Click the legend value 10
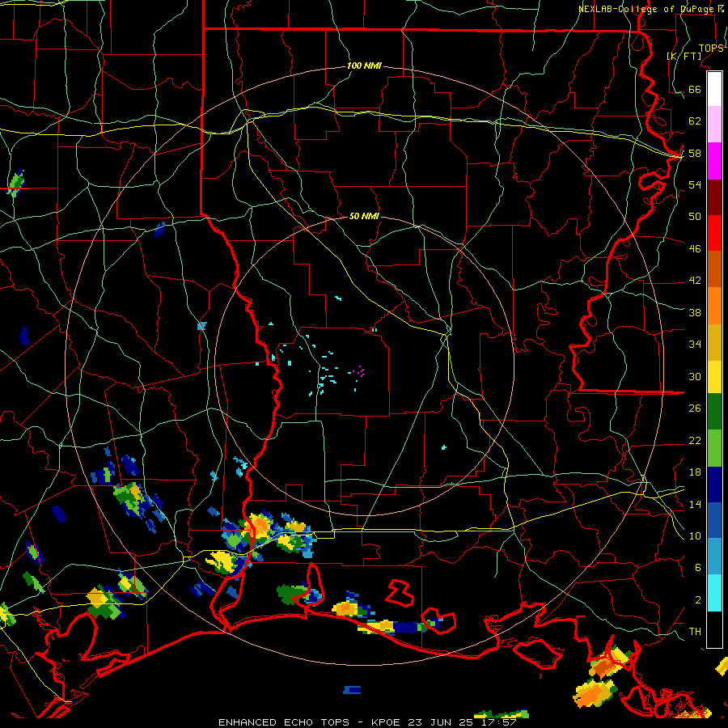 [x=695, y=535]
